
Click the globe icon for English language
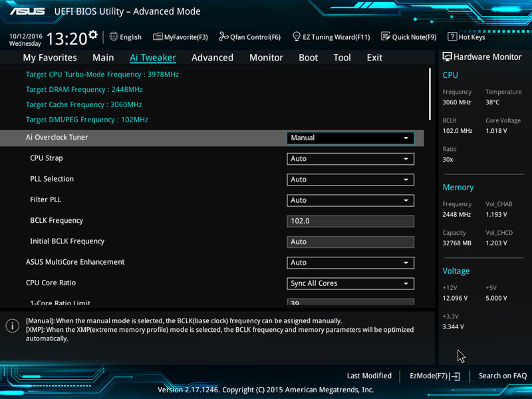114,37
